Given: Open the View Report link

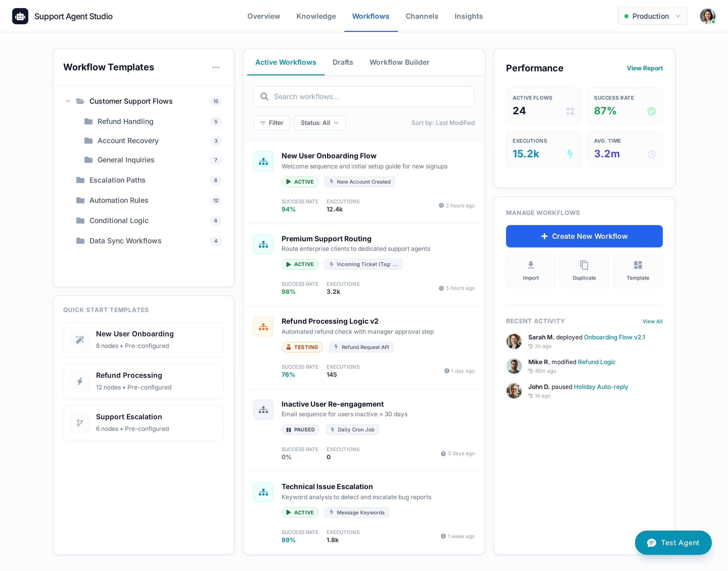Looking at the screenshot, I should (645, 68).
